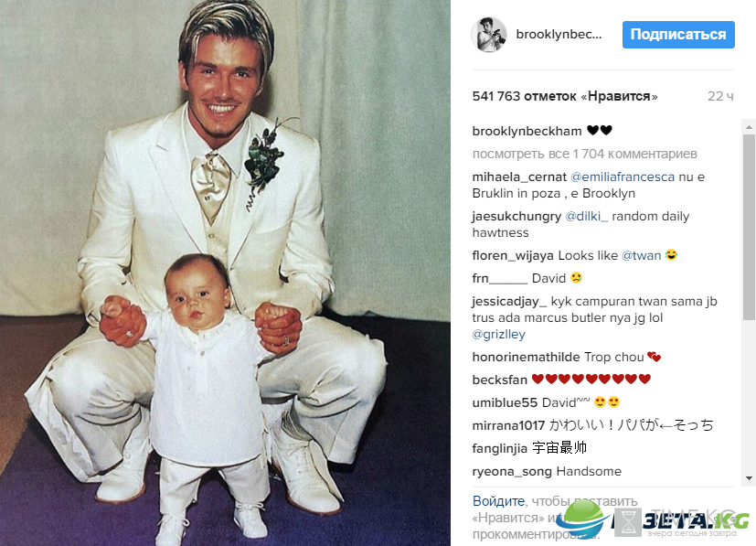Open @grizlley mention link
The width and height of the screenshot is (756, 546).
tap(498, 334)
